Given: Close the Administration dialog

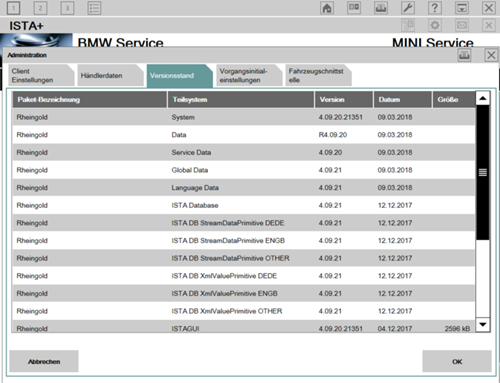Looking at the screenshot, I should pos(491,55).
